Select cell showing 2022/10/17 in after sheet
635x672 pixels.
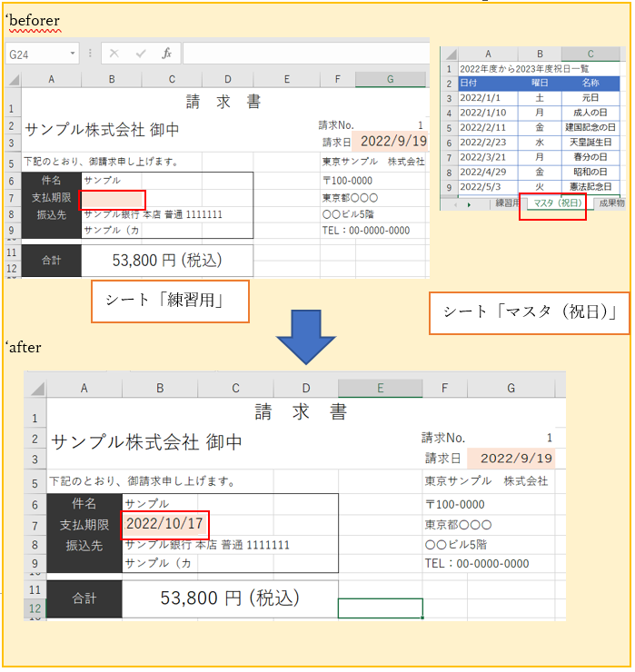164,524
